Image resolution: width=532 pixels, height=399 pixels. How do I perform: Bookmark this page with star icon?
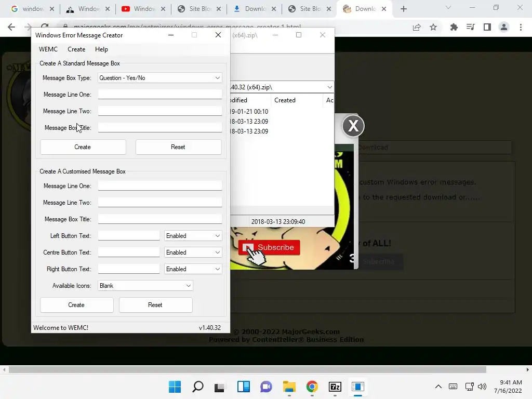pyautogui.click(x=433, y=27)
